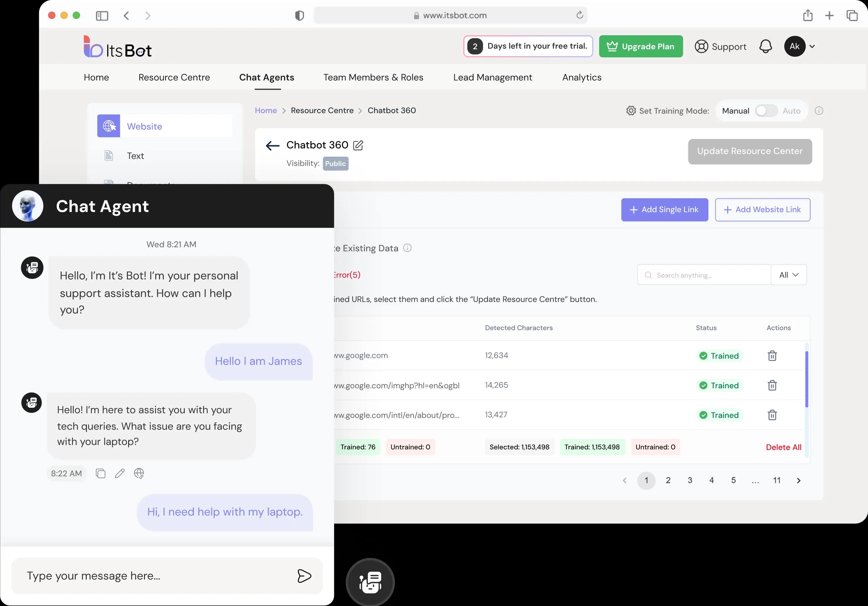Click the globe translate icon under the message
The height and width of the screenshot is (606, 868).
pyautogui.click(x=139, y=473)
